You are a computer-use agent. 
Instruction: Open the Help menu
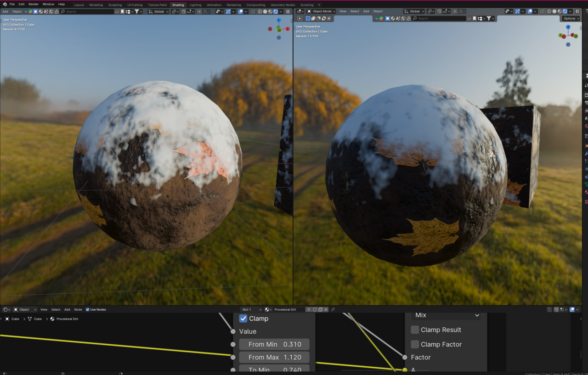(62, 4)
